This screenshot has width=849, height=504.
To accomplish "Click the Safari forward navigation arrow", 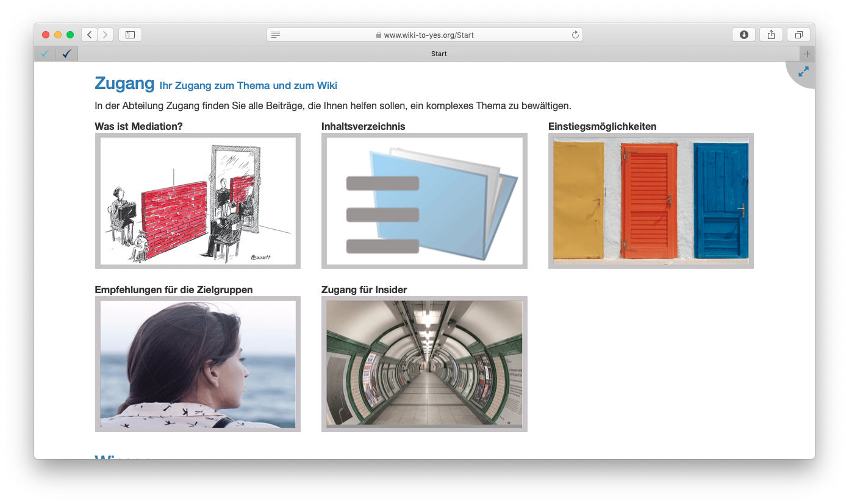I will point(106,35).
